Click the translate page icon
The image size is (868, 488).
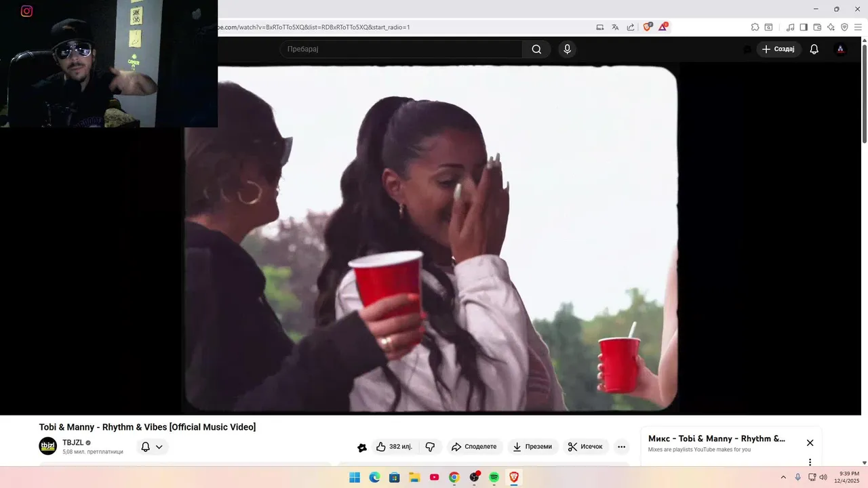click(x=615, y=27)
